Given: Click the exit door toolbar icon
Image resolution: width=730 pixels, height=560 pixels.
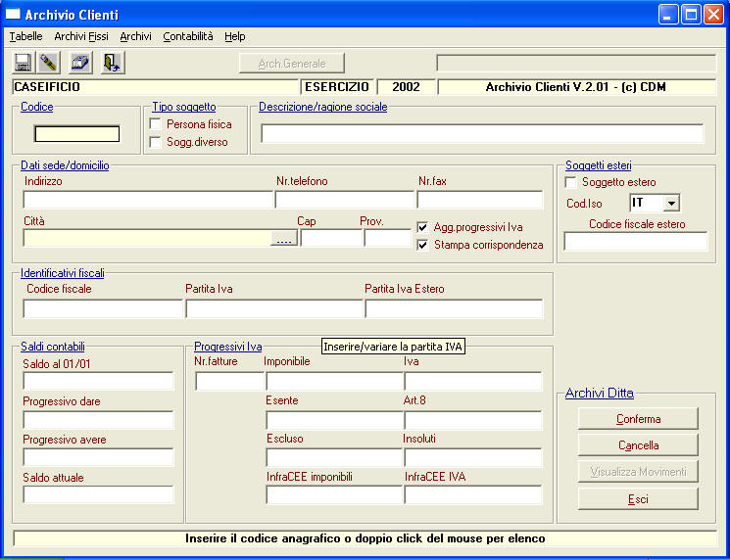Looking at the screenshot, I should [113, 63].
